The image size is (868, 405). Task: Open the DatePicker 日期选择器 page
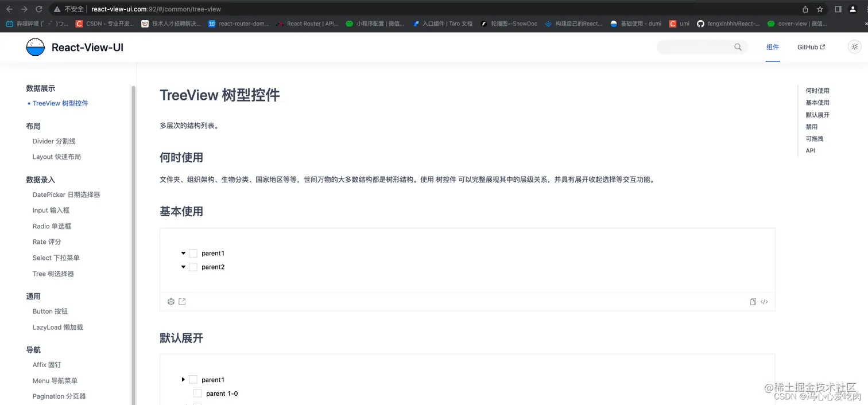[x=68, y=194]
